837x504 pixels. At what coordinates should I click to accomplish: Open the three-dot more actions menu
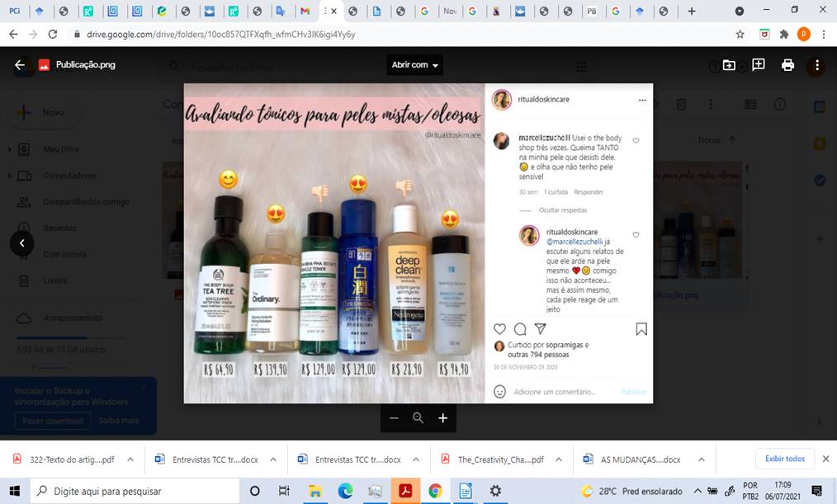[816, 65]
